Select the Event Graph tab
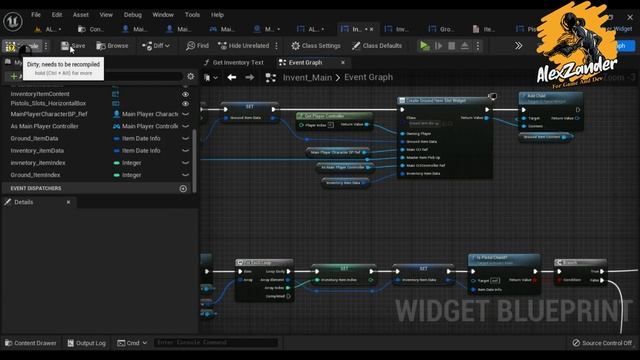This screenshot has height=360, width=640. click(x=305, y=62)
